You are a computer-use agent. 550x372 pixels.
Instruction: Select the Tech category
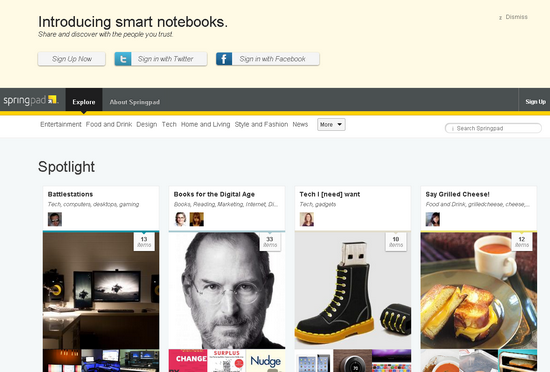pos(169,124)
